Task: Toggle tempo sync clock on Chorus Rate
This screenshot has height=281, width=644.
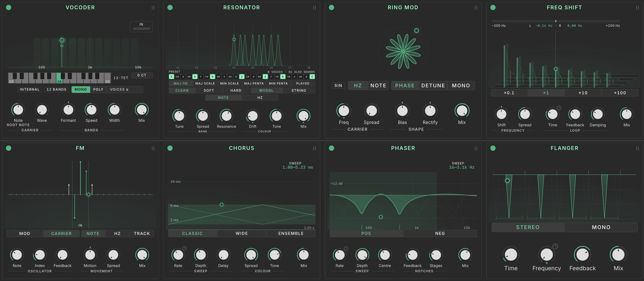Action: (185, 248)
